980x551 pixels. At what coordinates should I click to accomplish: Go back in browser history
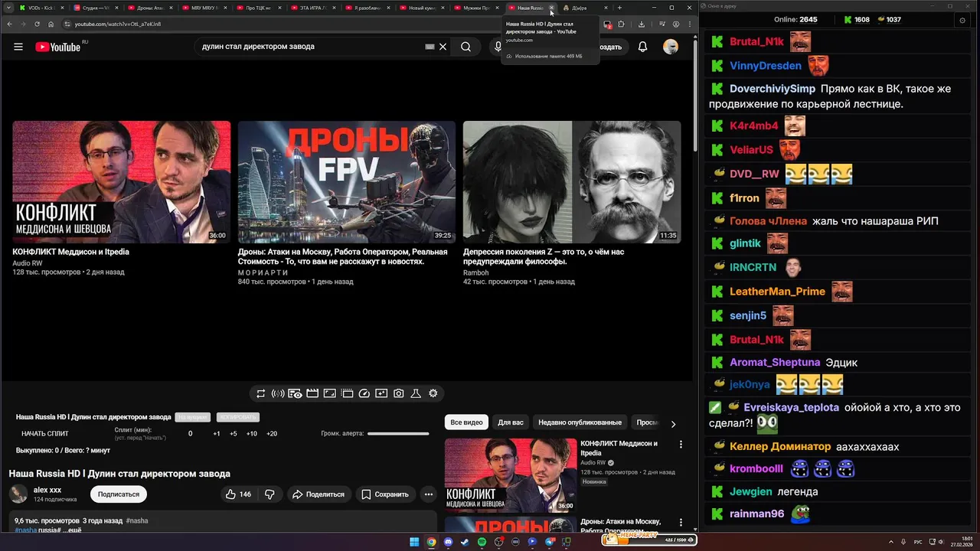(x=9, y=24)
